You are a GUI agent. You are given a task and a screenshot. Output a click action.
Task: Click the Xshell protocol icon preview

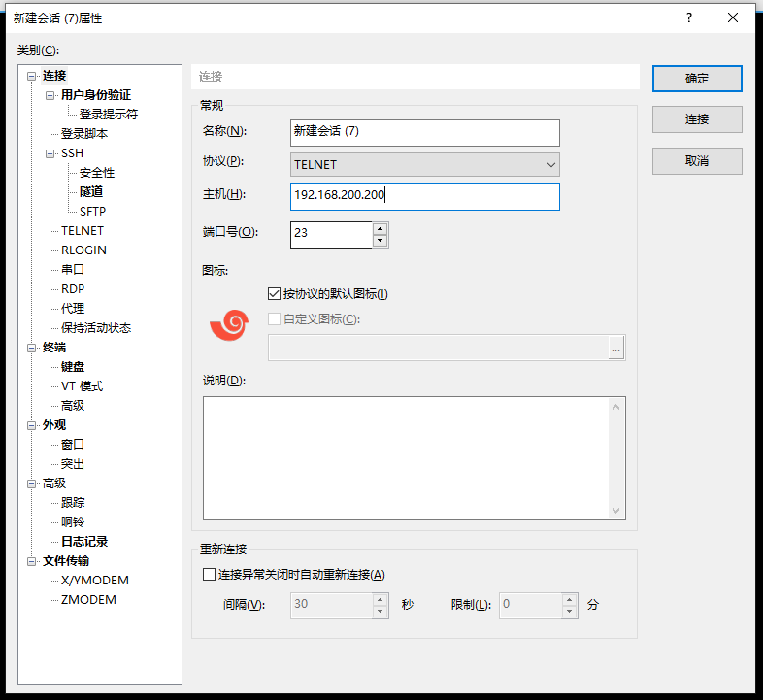[229, 325]
